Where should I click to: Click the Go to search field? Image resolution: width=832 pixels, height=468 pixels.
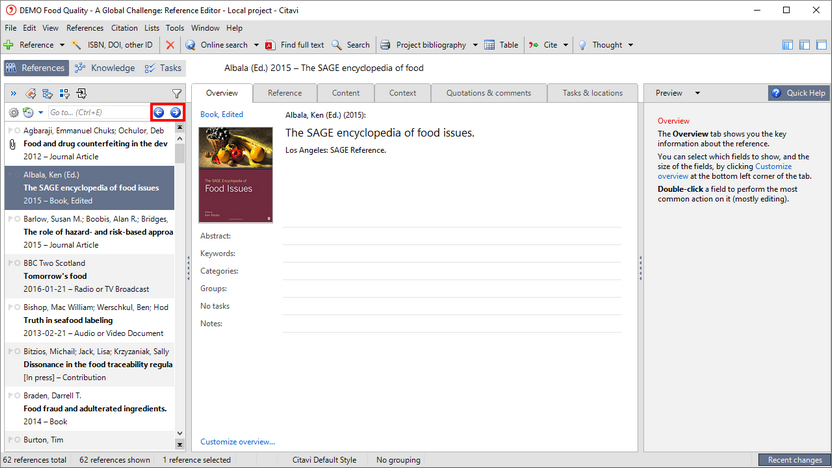pos(99,112)
